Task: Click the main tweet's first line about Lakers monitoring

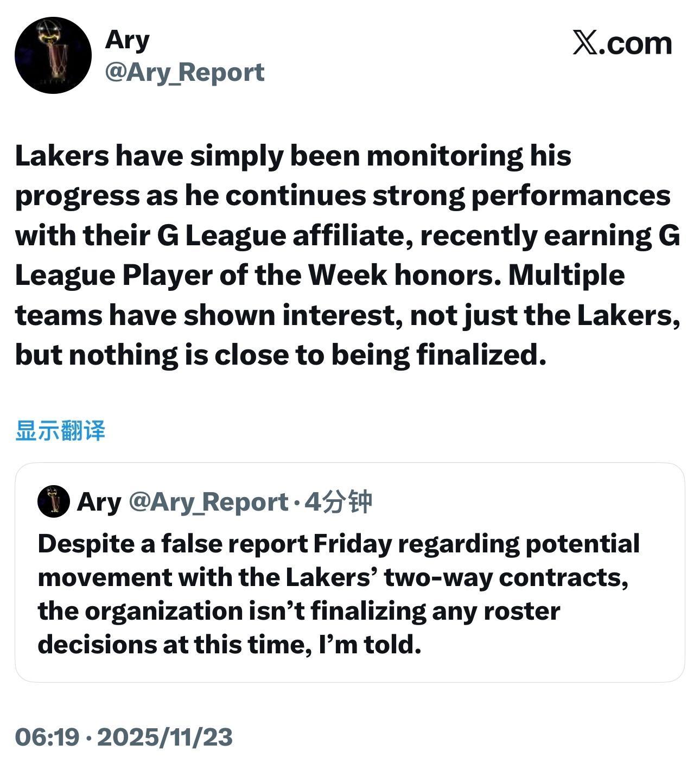Action: (293, 156)
